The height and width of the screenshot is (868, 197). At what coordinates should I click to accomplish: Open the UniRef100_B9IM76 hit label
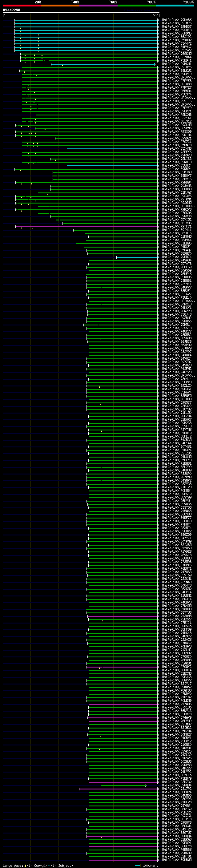177,23
